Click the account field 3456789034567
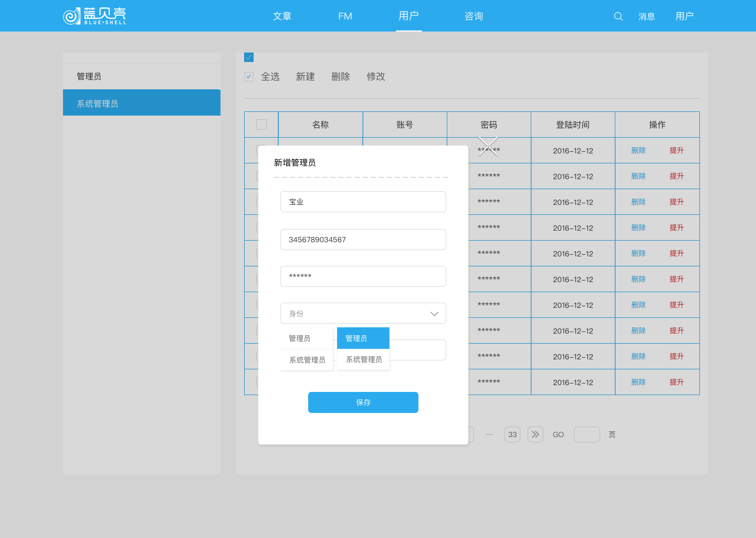The height and width of the screenshot is (538, 756). pos(363,240)
